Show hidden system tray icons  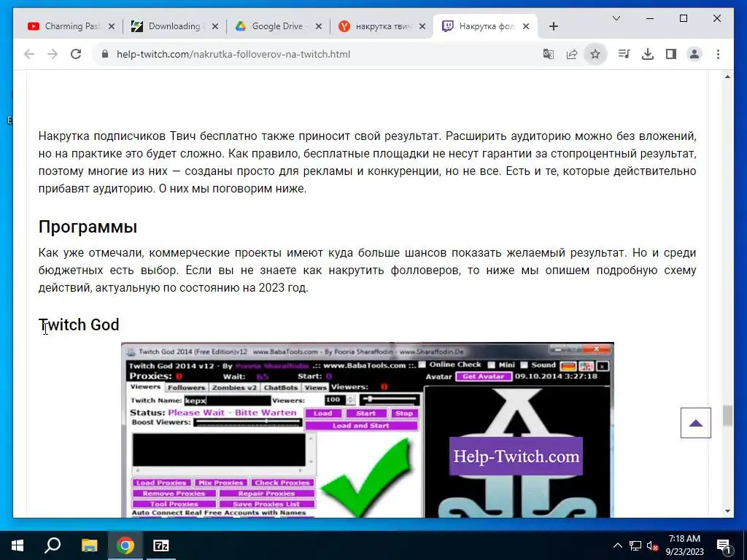(617, 545)
